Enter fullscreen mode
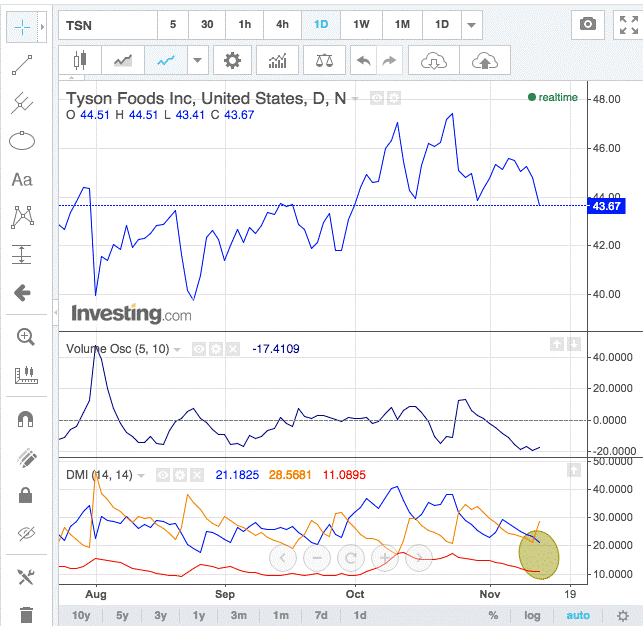This screenshot has width=643, height=626. 629,25
